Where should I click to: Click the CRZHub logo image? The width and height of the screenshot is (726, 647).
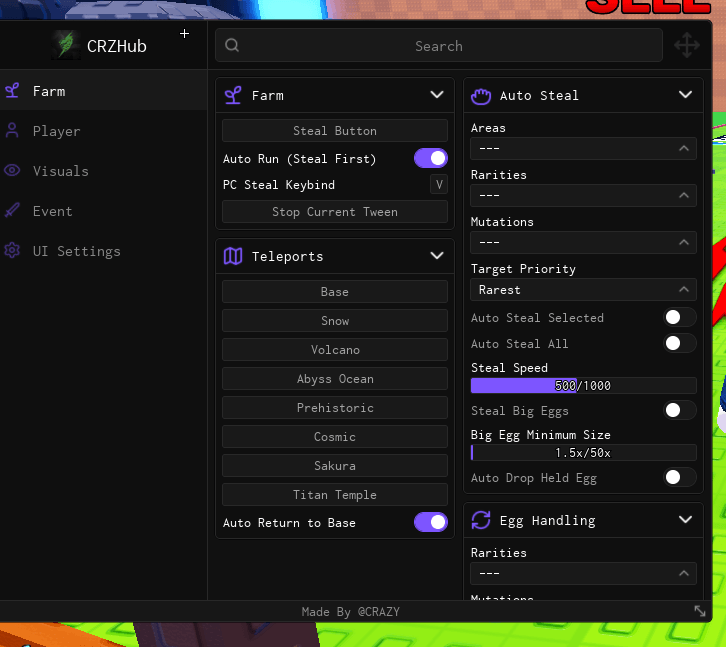66,45
